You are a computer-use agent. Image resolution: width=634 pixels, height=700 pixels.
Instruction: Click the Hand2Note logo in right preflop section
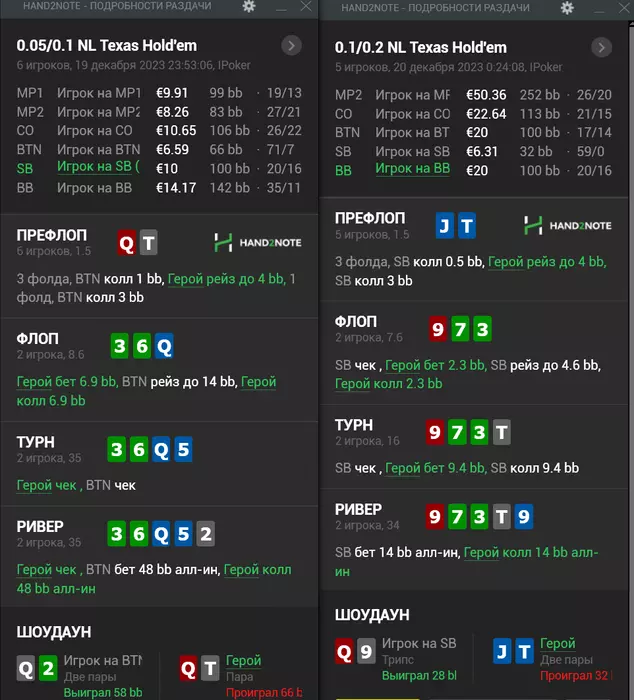[567, 226]
